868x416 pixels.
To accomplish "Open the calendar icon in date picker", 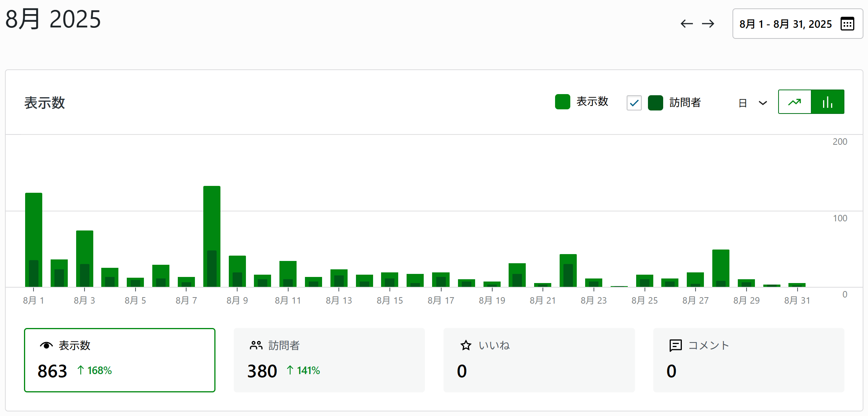I will click(847, 24).
